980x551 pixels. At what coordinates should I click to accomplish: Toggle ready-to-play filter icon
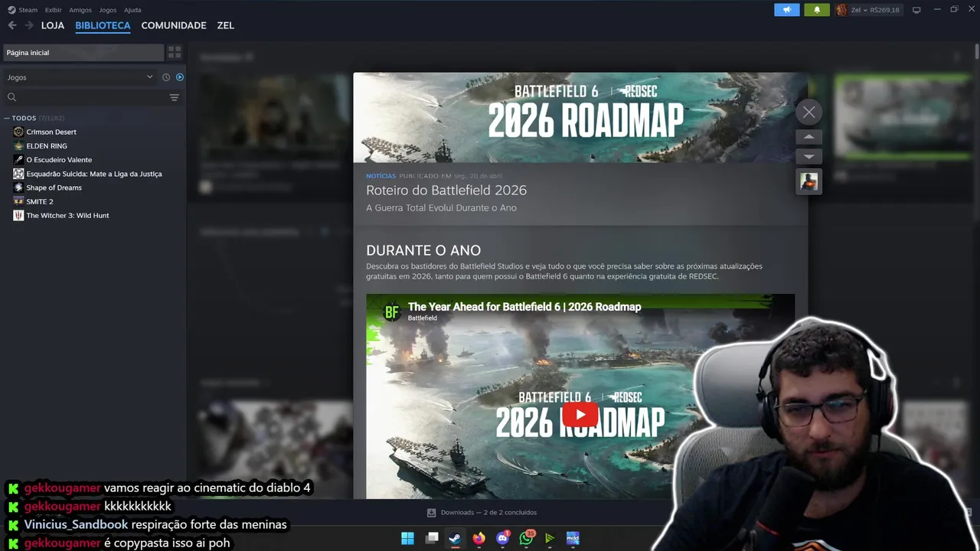[x=180, y=77]
